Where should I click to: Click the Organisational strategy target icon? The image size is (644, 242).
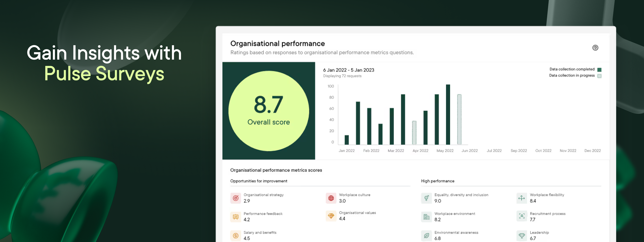235,198
